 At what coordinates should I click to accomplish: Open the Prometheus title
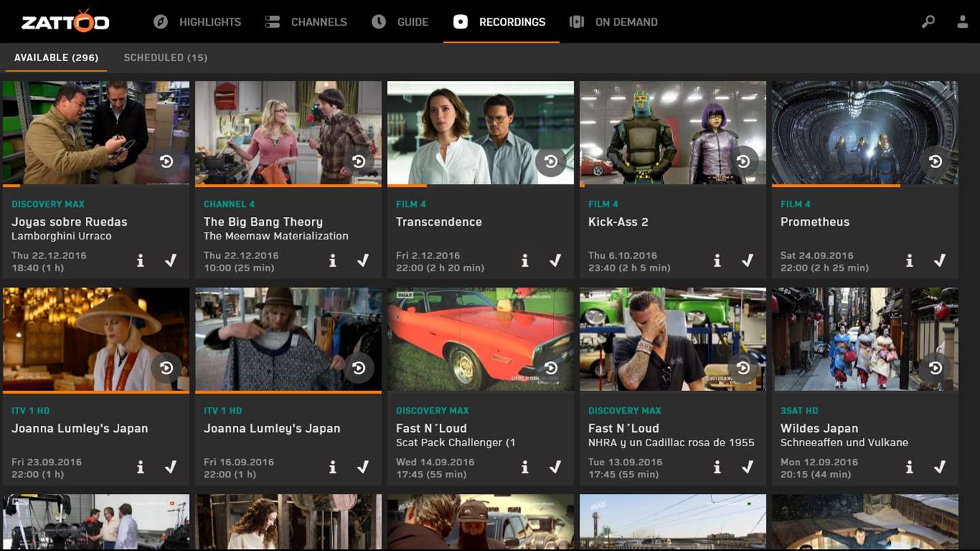tap(815, 222)
